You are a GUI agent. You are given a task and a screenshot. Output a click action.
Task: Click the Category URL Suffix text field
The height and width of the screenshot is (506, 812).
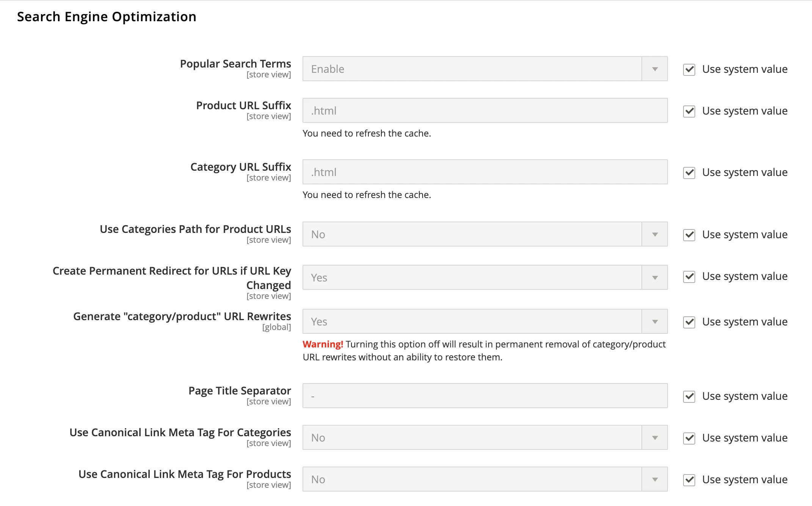coord(484,172)
